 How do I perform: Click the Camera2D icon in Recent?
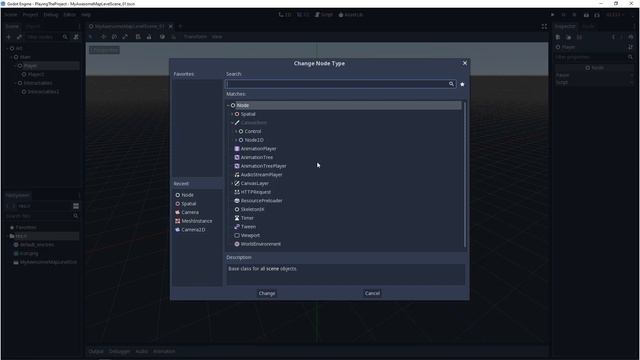point(178,230)
